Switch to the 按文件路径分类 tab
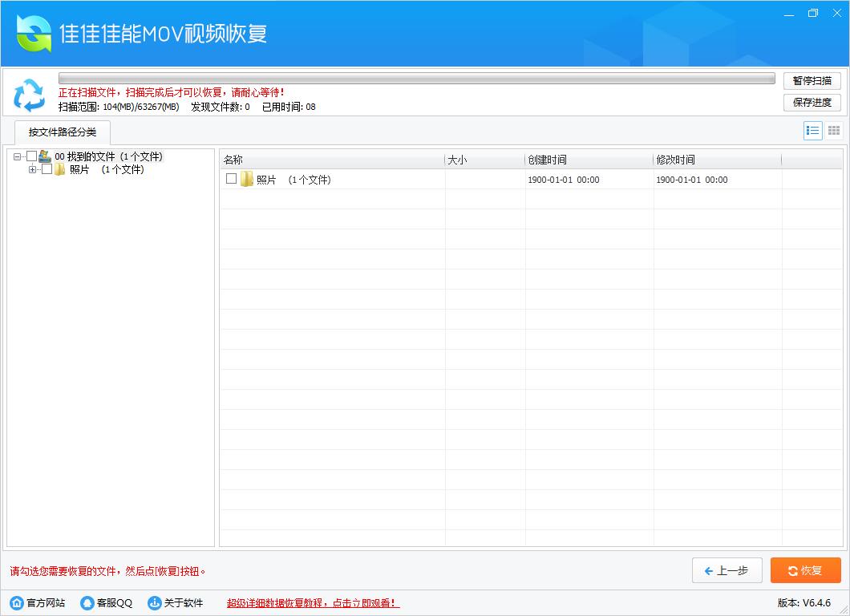The width and height of the screenshot is (850, 616). [x=61, y=133]
